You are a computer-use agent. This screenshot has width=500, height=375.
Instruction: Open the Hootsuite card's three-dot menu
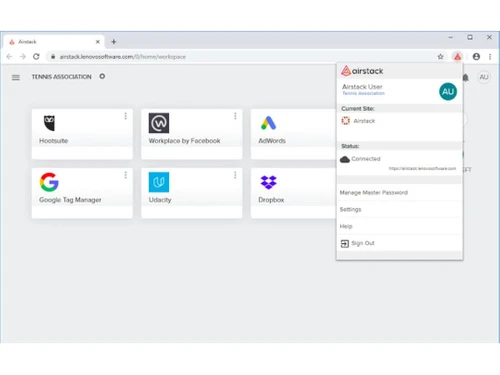[126, 116]
